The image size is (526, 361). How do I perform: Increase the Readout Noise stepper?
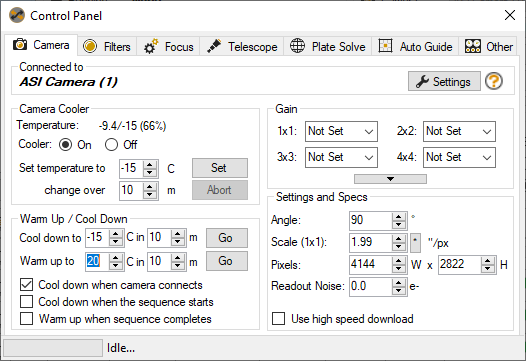click(x=399, y=283)
